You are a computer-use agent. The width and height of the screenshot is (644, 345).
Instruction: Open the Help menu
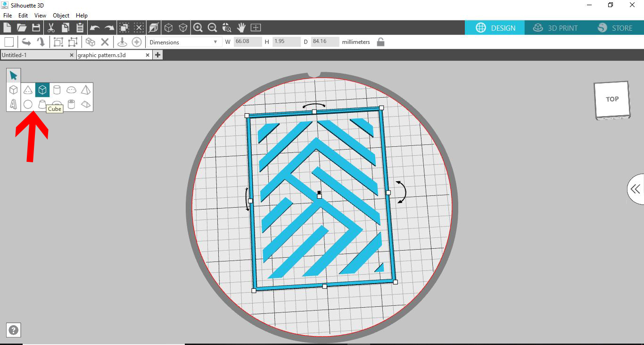tap(82, 16)
